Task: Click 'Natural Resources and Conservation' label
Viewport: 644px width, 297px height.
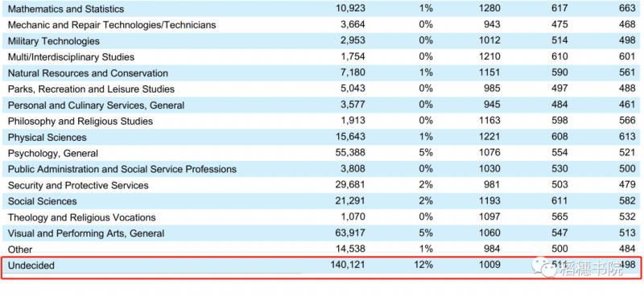Action: [88, 73]
